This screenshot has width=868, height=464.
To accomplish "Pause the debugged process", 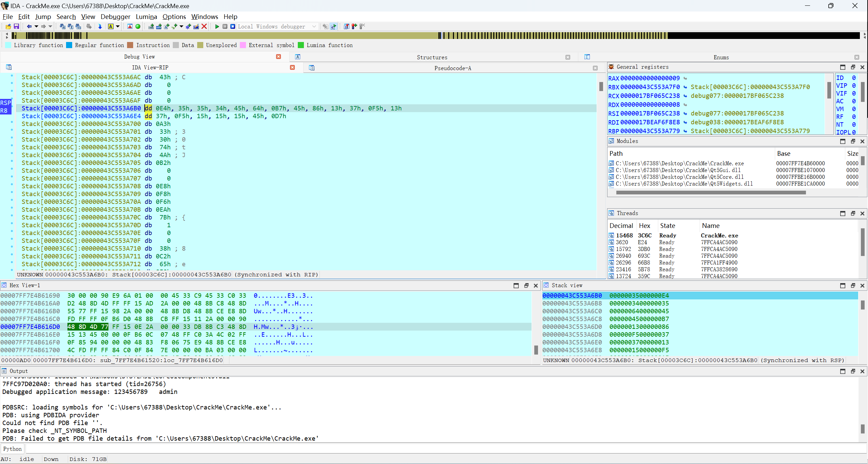I will 225,26.
